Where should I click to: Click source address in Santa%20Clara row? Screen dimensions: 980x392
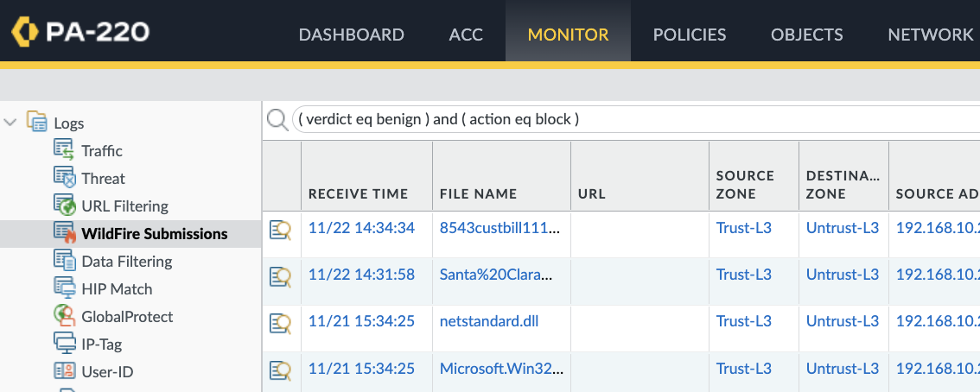[x=938, y=275]
